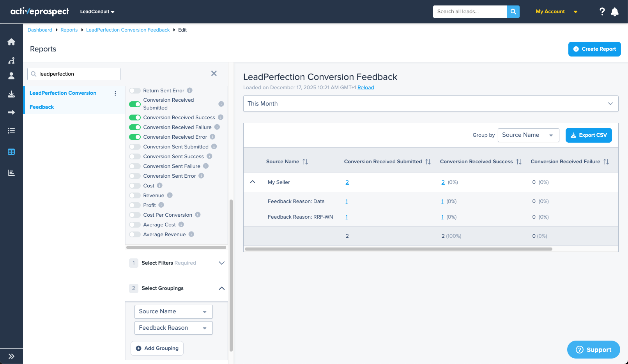Show info for Average Revenue
Viewport: 628px width, 364px height.
[191, 234]
